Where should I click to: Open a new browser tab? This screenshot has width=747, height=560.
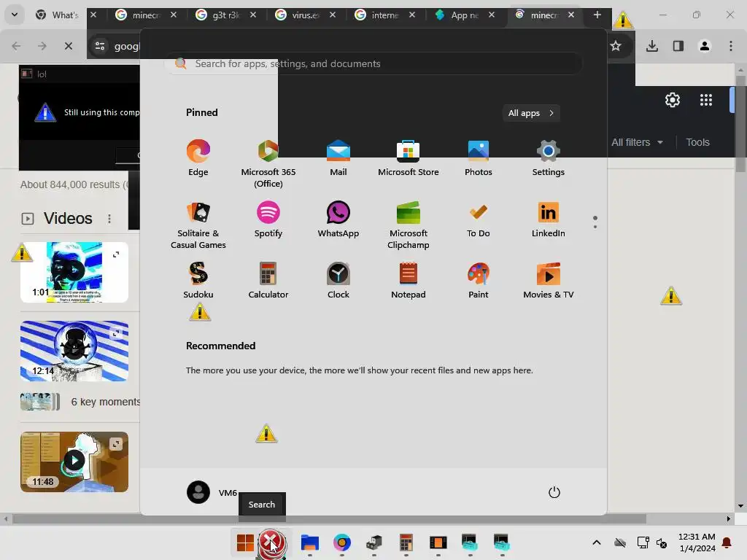pos(597,15)
